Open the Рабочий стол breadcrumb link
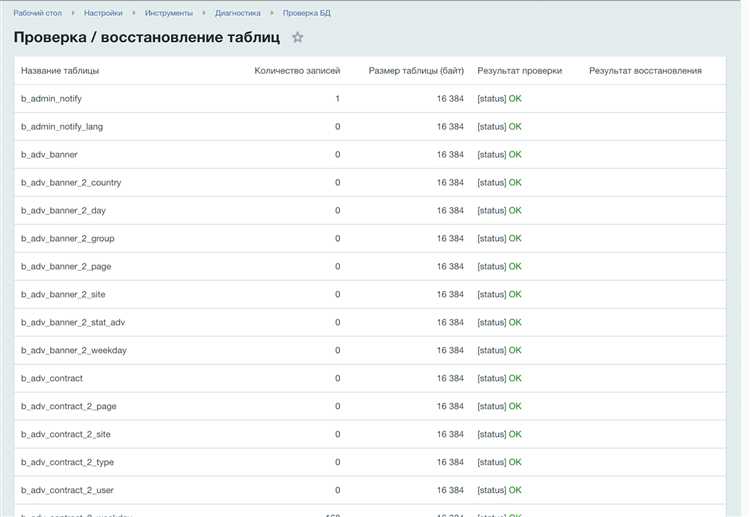The width and height of the screenshot is (750, 517). point(38,13)
